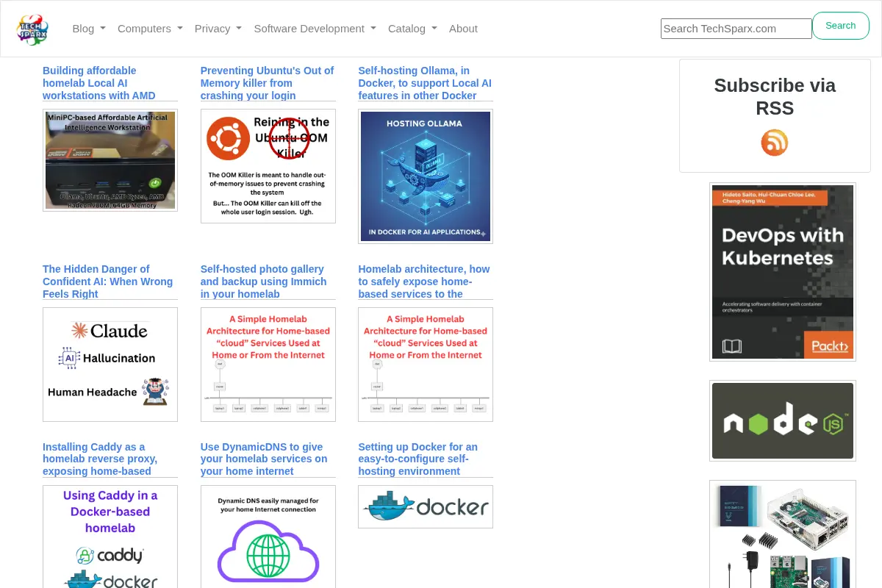Open Installing Caddy as homelab reverse proxy article
This screenshot has width=882, height=588.
click(100, 459)
